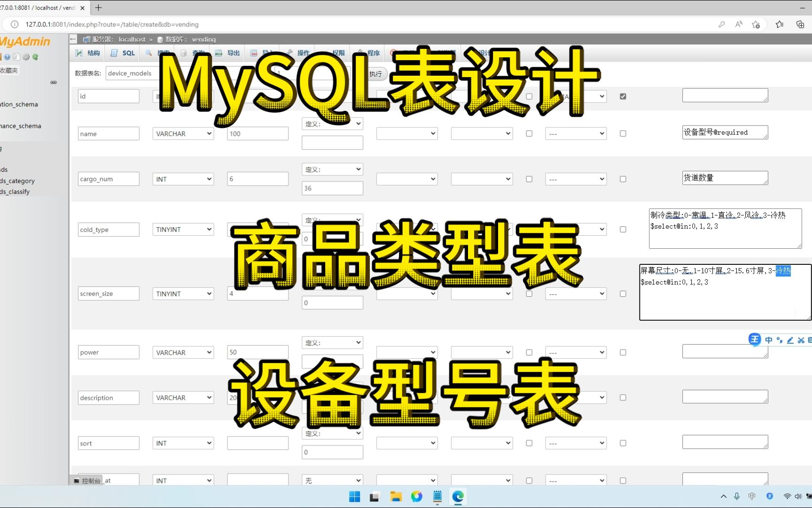Tick the A_I checkbox in screen_size row
Viewport: 812px width, 508px height.
[x=623, y=294]
